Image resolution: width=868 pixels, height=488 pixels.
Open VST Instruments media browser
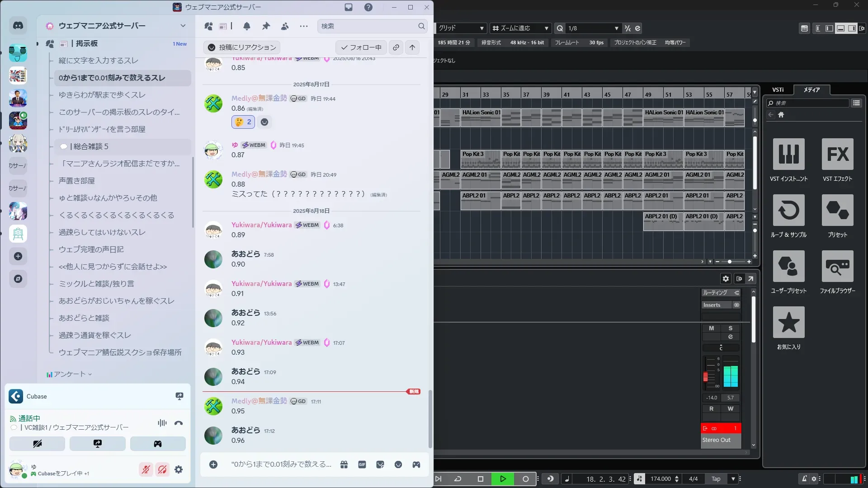788,155
